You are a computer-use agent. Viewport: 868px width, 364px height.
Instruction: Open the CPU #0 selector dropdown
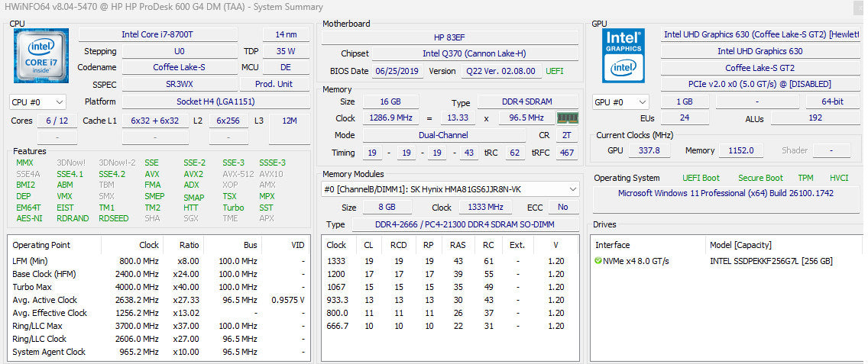click(37, 101)
